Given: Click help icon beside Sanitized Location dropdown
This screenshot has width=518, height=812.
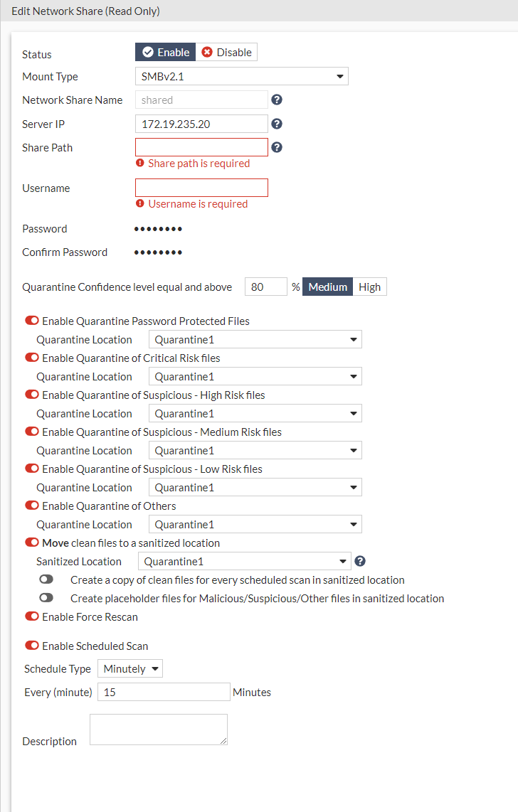Looking at the screenshot, I should 360,561.
